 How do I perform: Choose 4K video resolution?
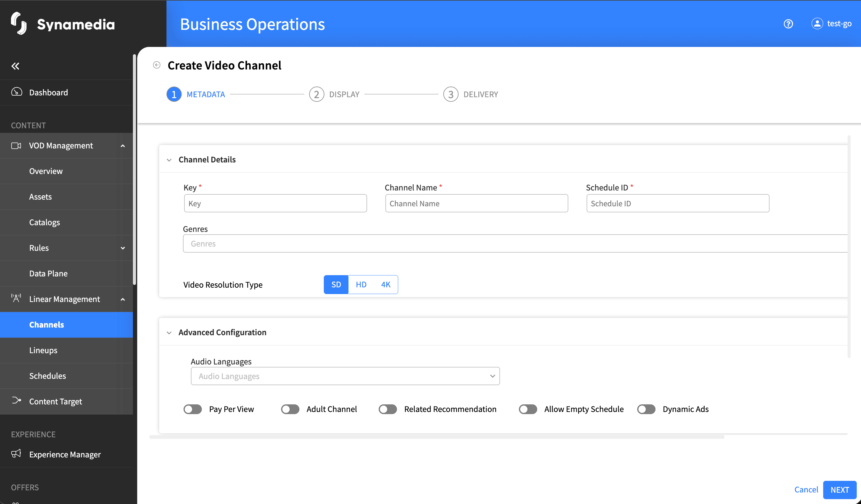coord(386,284)
